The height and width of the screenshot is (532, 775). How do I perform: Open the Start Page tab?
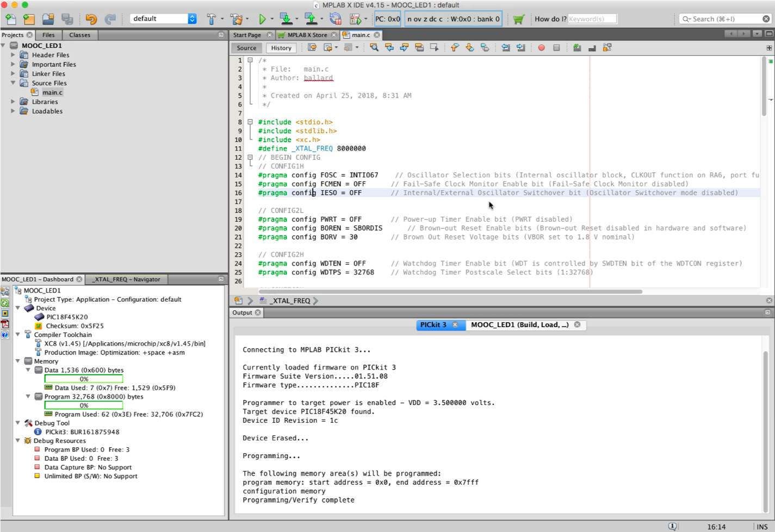(x=247, y=35)
